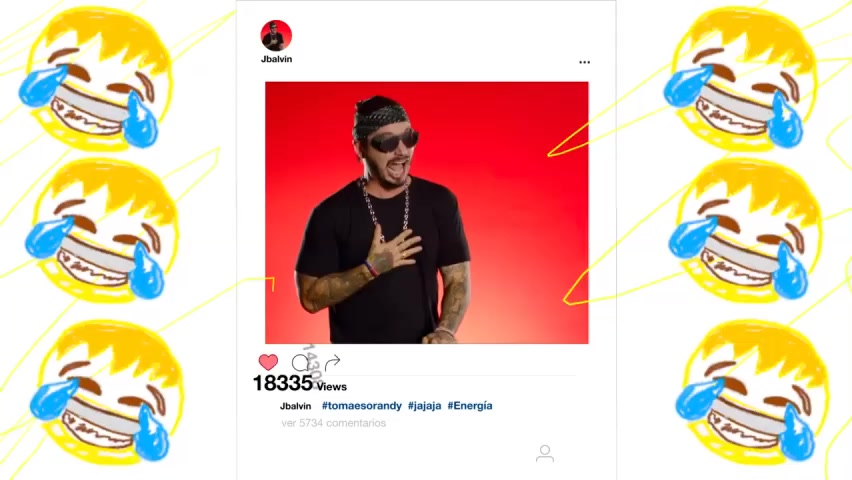
Task: Open the Jbalvin username below avatar
Action: 276,59
